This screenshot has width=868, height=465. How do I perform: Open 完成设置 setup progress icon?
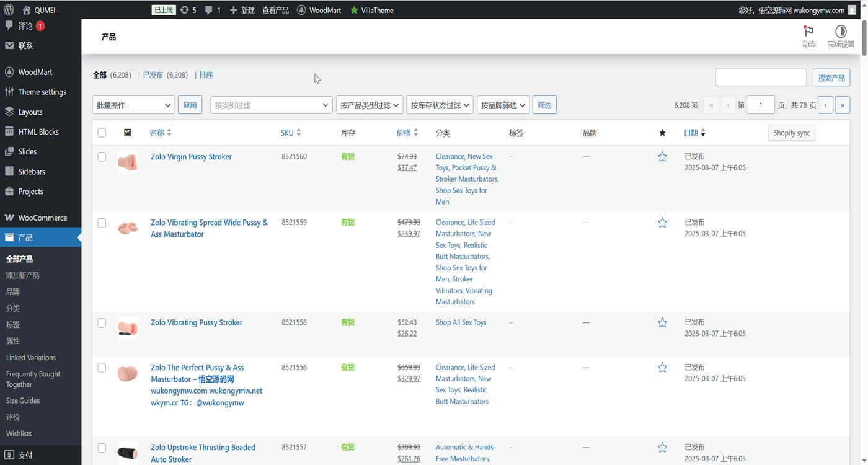point(841,37)
